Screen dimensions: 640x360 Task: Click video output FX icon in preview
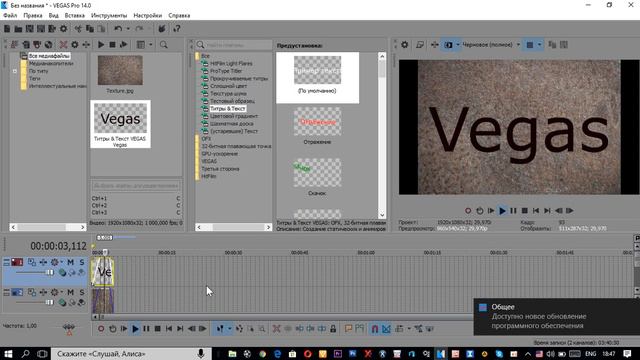tap(435, 44)
